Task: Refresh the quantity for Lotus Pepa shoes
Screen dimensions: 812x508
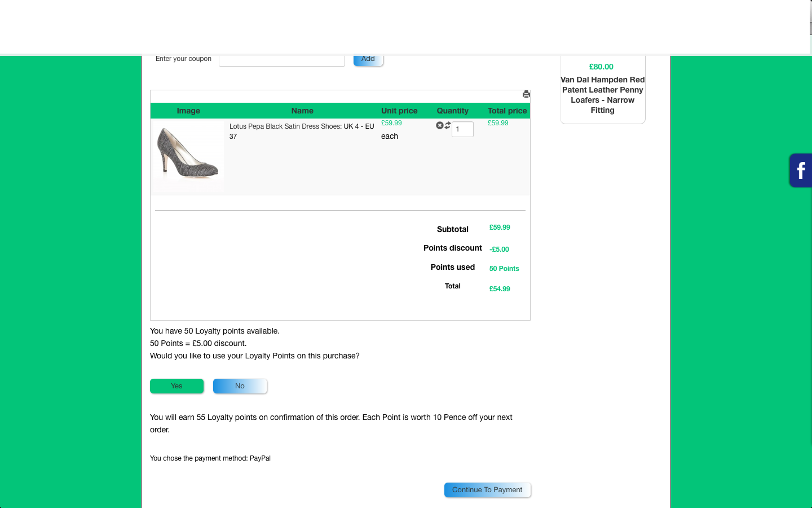Action: pyautogui.click(x=448, y=125)
